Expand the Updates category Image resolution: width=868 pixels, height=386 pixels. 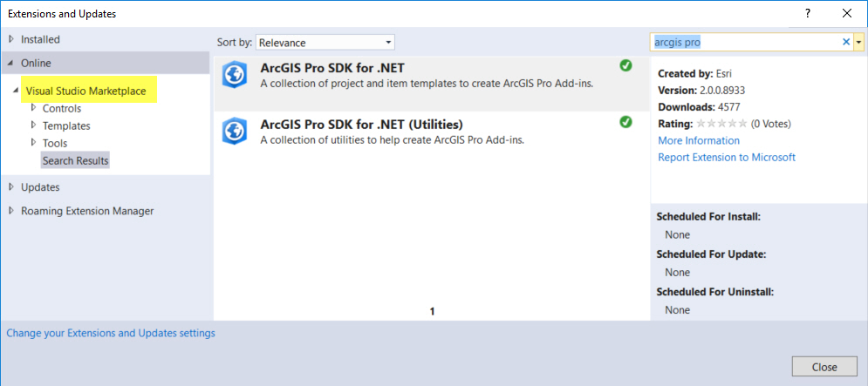point(11,186)
